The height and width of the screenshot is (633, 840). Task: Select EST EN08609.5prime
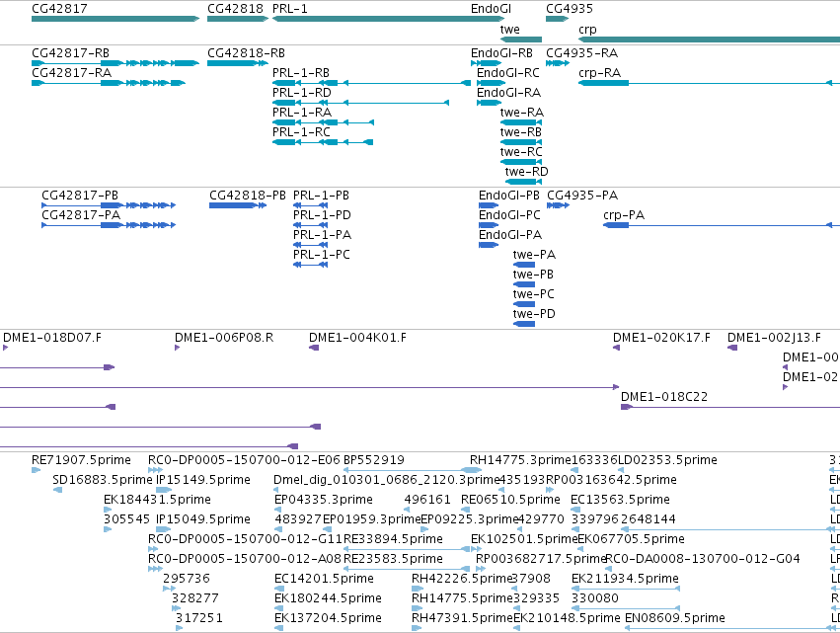[732, 628]
